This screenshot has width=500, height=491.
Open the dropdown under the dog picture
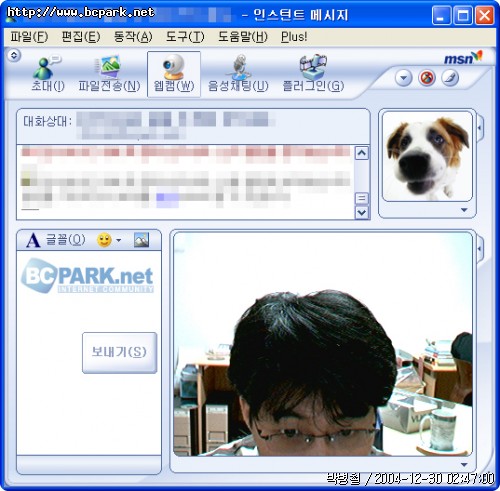(x=464, y=210)
